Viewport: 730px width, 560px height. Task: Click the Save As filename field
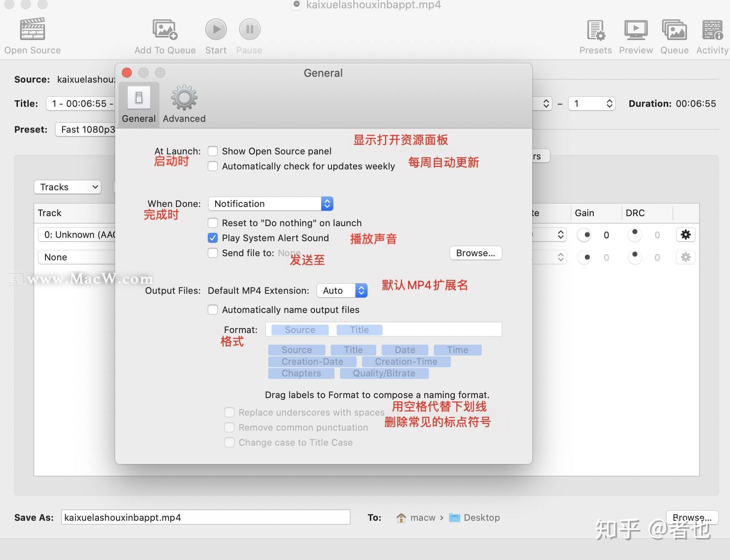click(205, 517)
